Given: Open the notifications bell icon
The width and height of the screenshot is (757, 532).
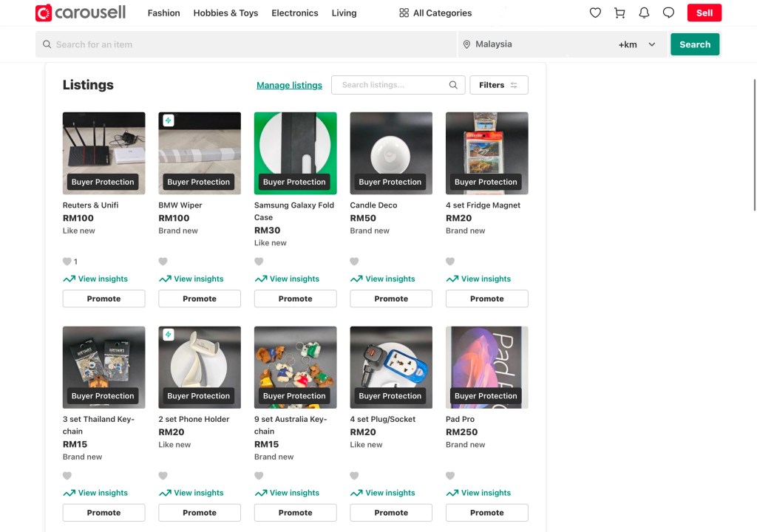Looking at the screenshot, I should click(644, 13).
